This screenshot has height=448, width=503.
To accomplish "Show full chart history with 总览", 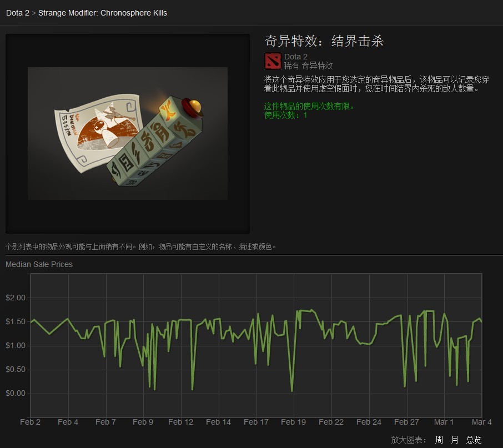I will (x=474, y=440).
